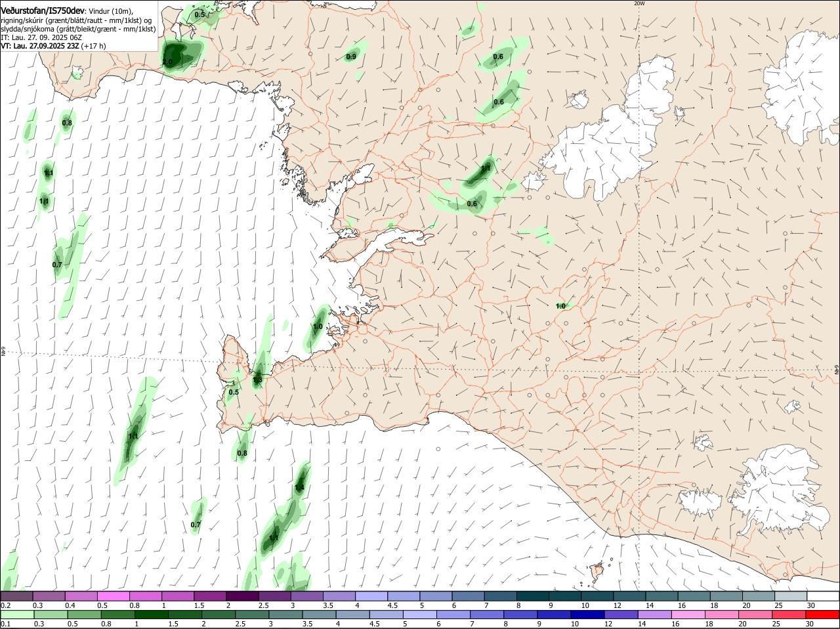Screen dimensions: 840x629
Task: Click the 0.9 precipitation label
Action: click(x=351, y=57)
